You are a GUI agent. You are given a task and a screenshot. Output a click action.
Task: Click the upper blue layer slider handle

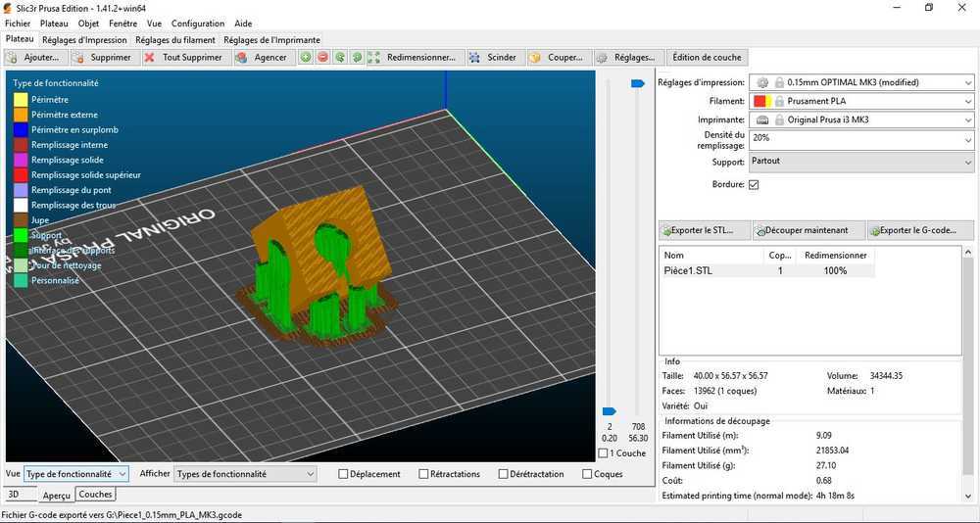(638, 83)
